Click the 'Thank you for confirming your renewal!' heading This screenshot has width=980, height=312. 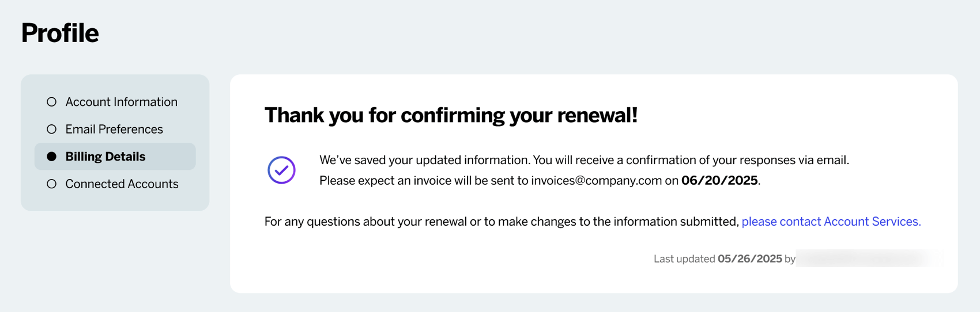point(451,115)
